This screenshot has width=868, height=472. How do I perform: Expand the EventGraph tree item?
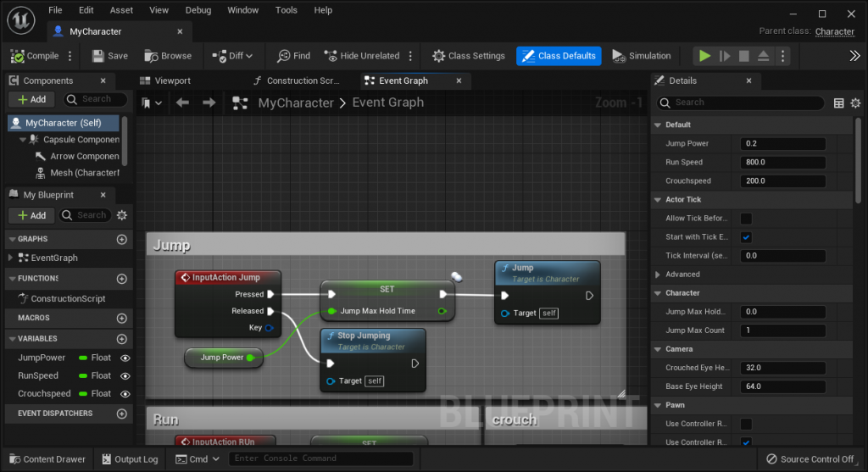point(10,258)
